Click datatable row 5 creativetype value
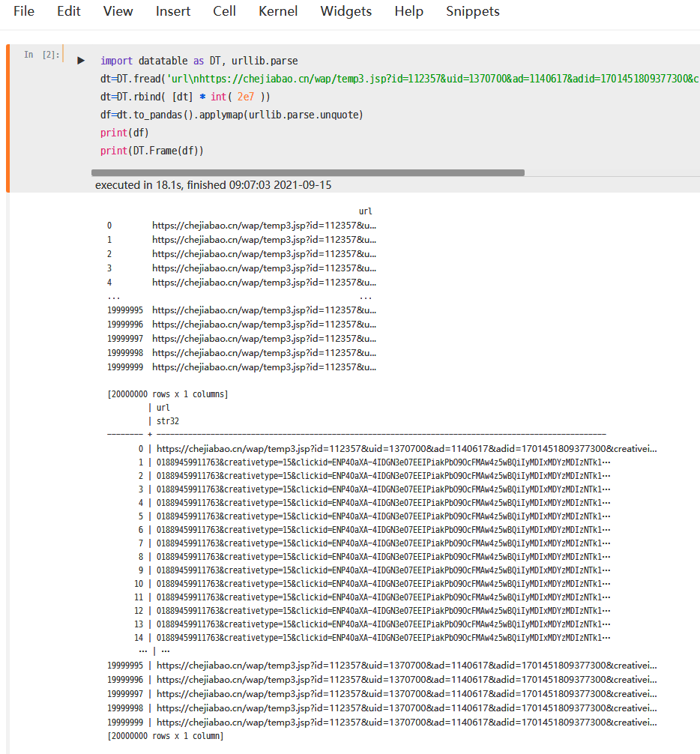Viewport: 700px width, 754px height. tap(384, 516)
